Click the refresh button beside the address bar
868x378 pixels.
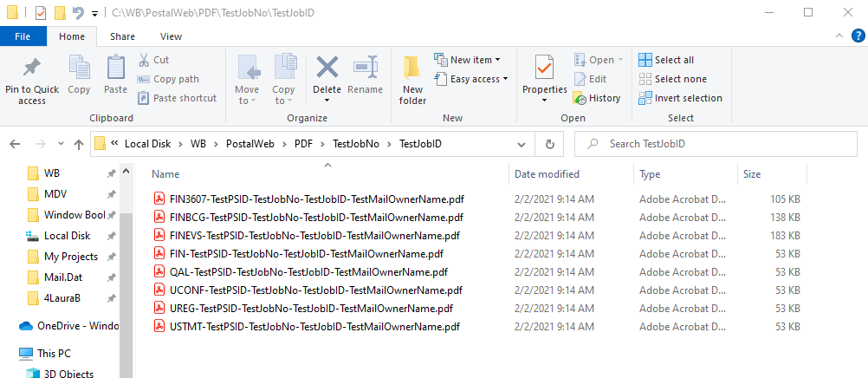pyautogui.click(x=550, y=144)
